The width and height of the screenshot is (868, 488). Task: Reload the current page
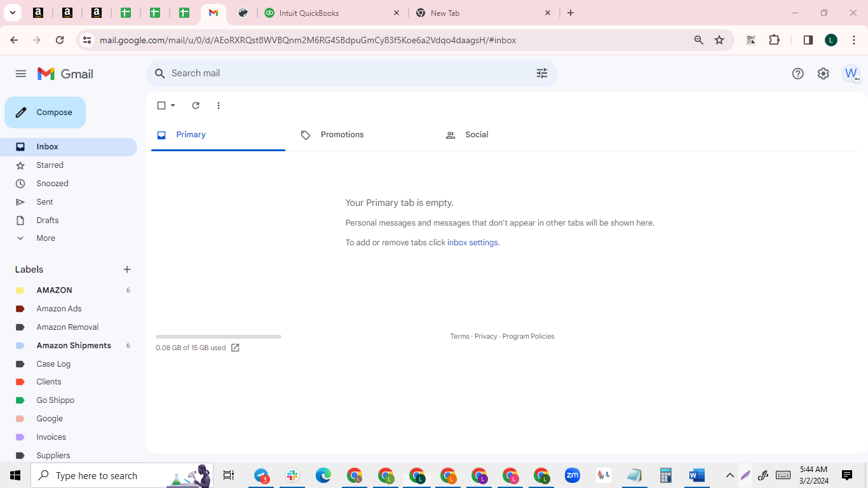tap(60, 40)
